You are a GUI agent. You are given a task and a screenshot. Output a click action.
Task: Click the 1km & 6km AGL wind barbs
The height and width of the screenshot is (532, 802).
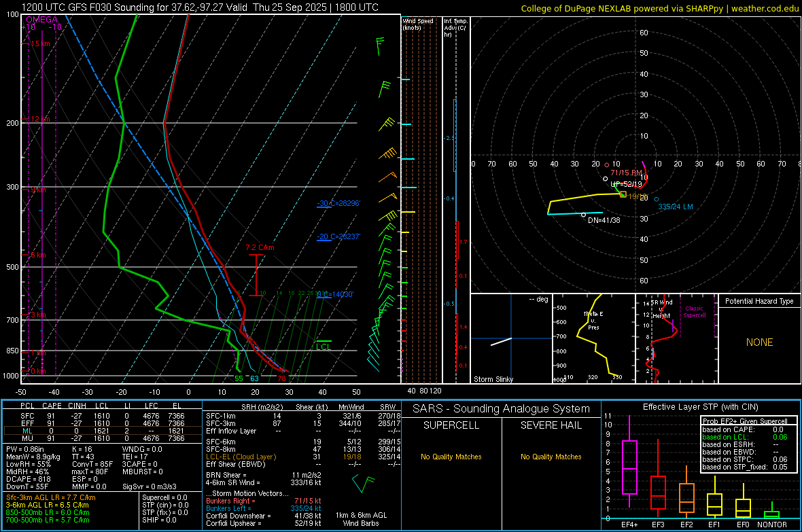click(363, 483)
